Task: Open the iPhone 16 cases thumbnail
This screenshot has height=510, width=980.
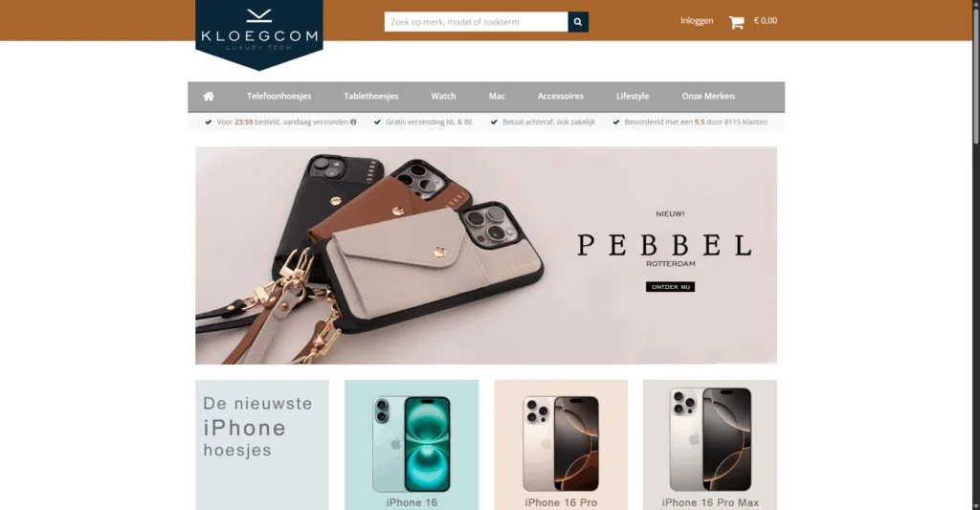Action: 412,445
